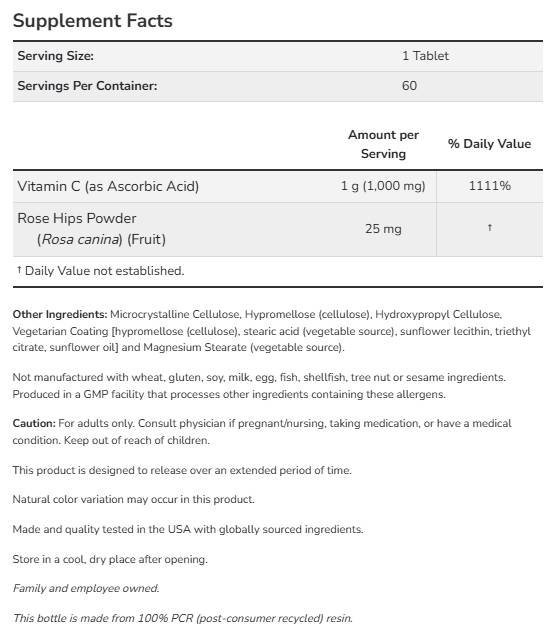Click the Amount per Serving column header

tap(383, 144)
